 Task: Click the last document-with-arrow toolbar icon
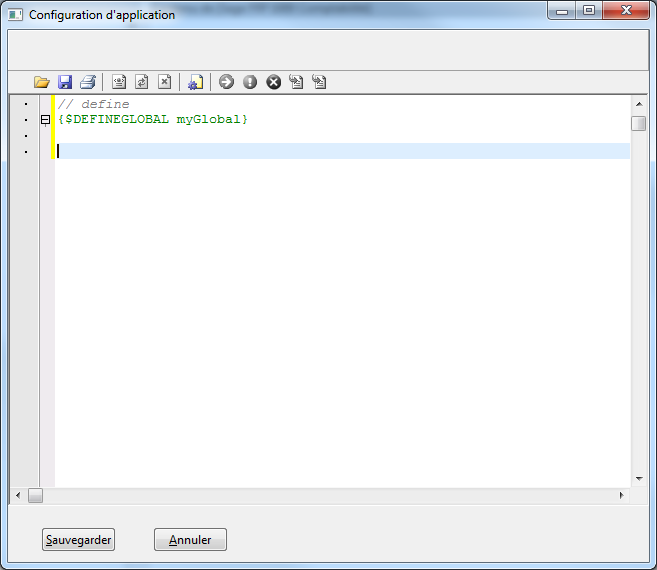point(319,82)
